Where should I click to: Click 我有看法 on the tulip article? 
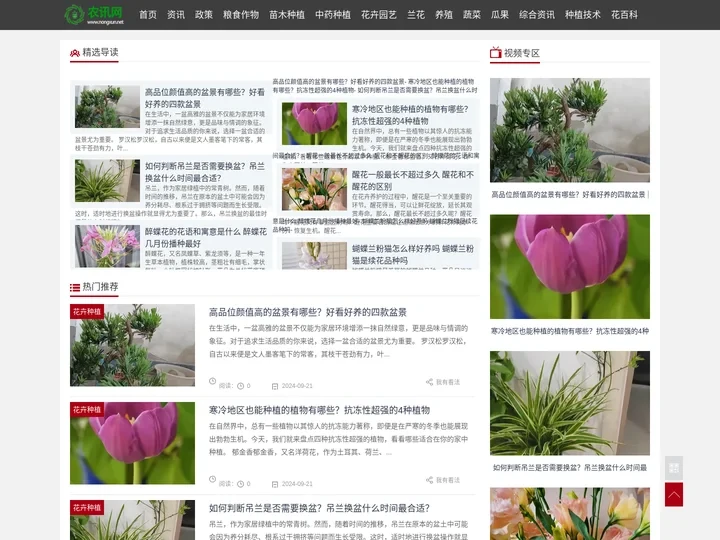point(448,480)
